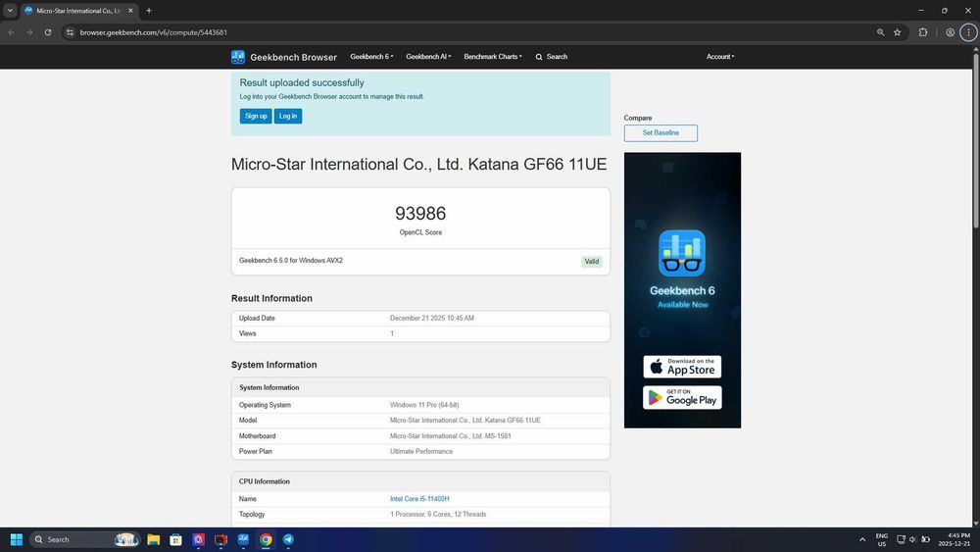Click the Valid status badge

pos(591,262)
